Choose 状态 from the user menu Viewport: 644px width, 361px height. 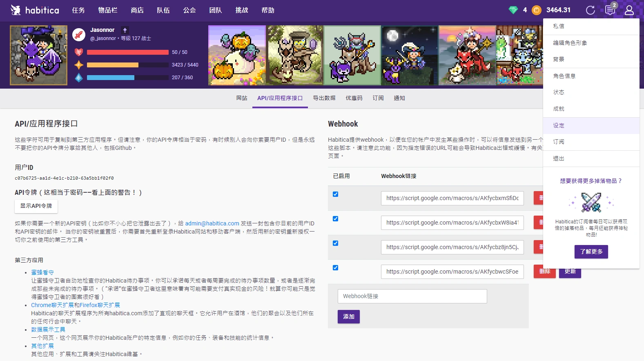click(591, 92)
